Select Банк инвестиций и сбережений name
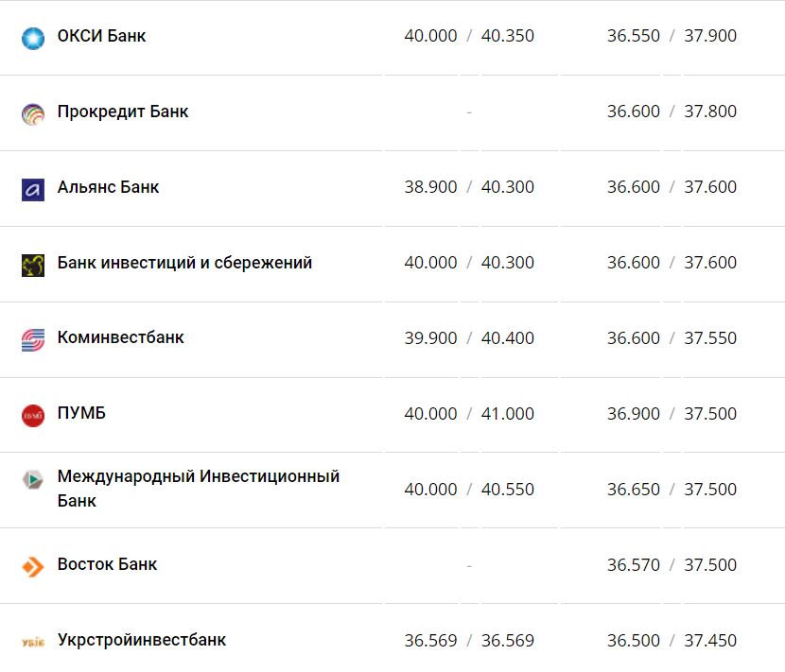Viewport: 785px width, 672px height. 184,263
